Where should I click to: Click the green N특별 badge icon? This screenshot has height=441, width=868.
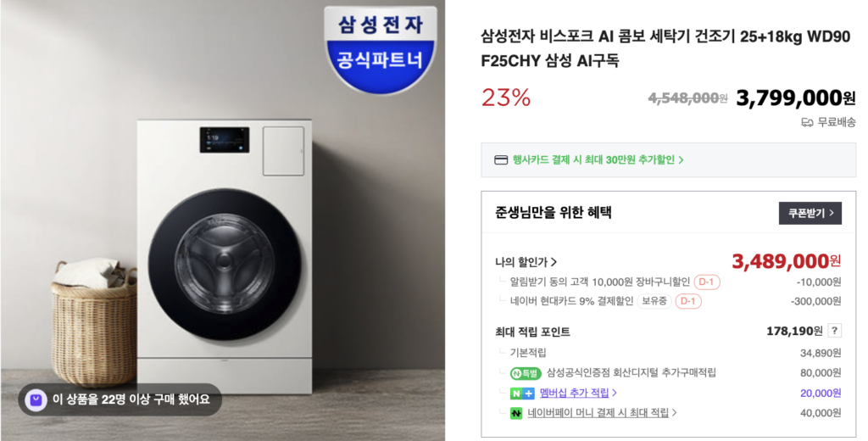click(x=525, y=373)
